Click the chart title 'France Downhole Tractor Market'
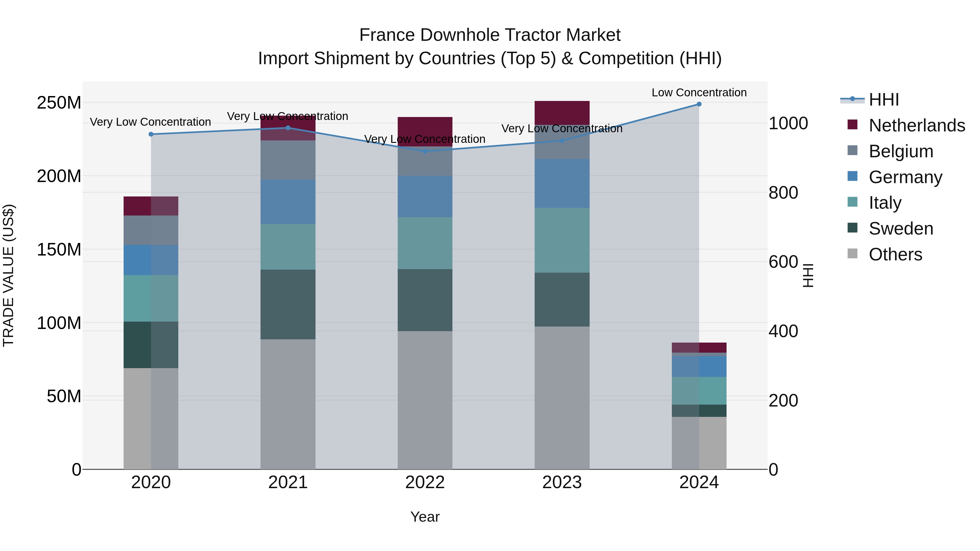Screen dimensions: 980x551 point(490,35)
